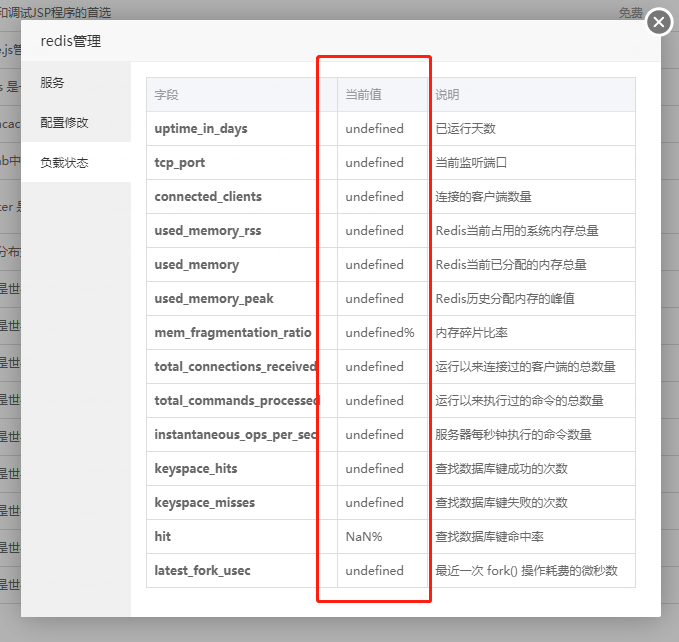The width and height of the screenshot is (679, 642).
Task: Select the total_connections_received field name
Action: (x=236, y=367)
